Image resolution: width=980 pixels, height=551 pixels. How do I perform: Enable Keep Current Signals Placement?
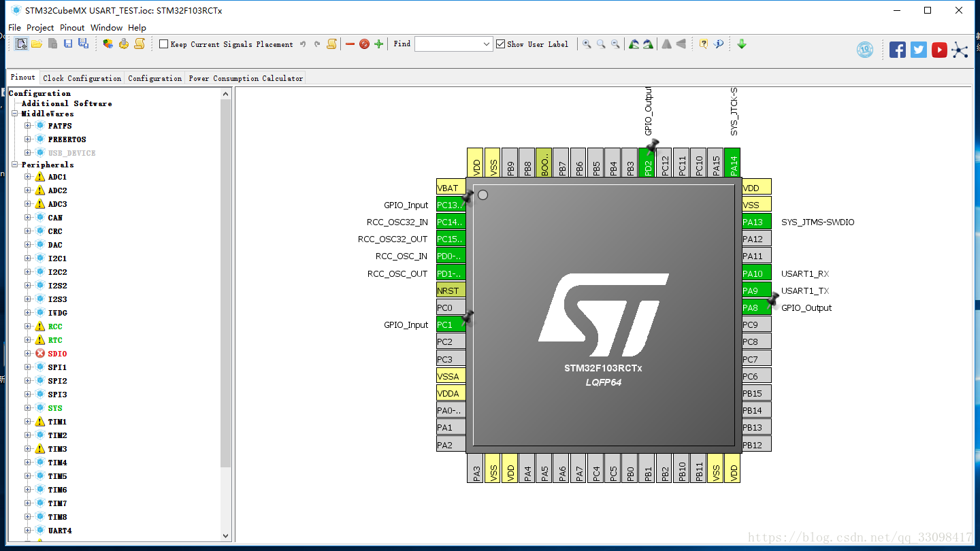click(163, 43)
